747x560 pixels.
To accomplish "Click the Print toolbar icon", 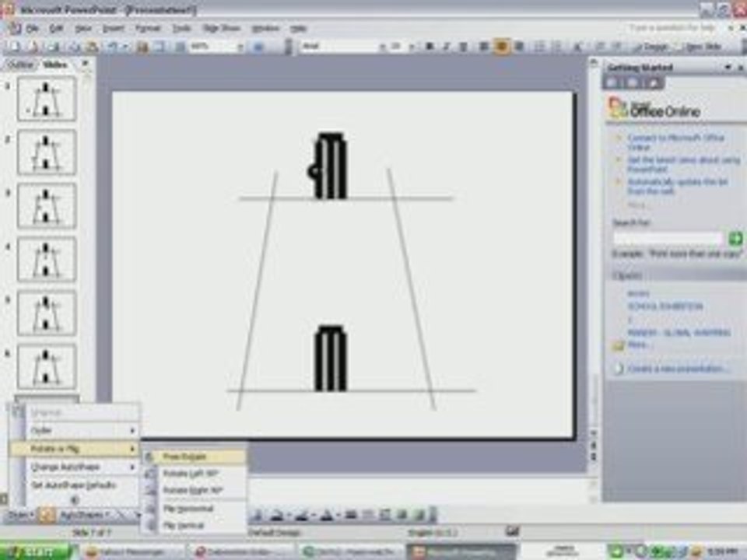I will 75,46.
